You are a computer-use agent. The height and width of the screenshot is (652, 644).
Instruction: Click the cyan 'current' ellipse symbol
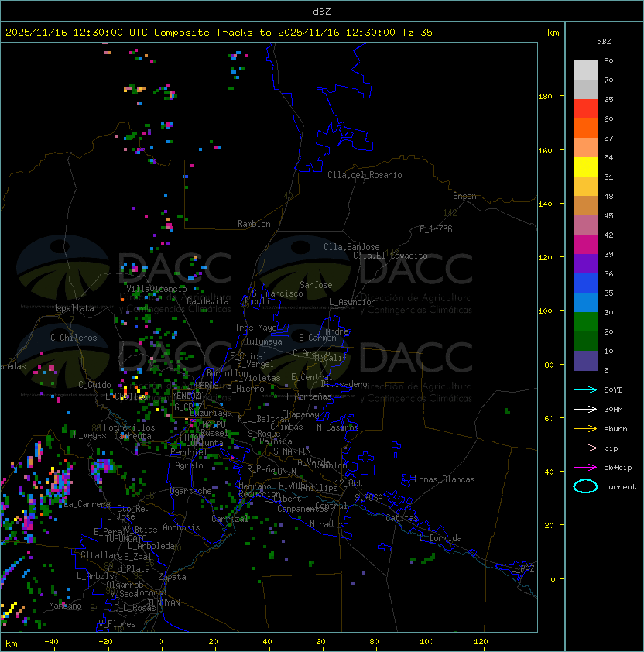(585, 486)
